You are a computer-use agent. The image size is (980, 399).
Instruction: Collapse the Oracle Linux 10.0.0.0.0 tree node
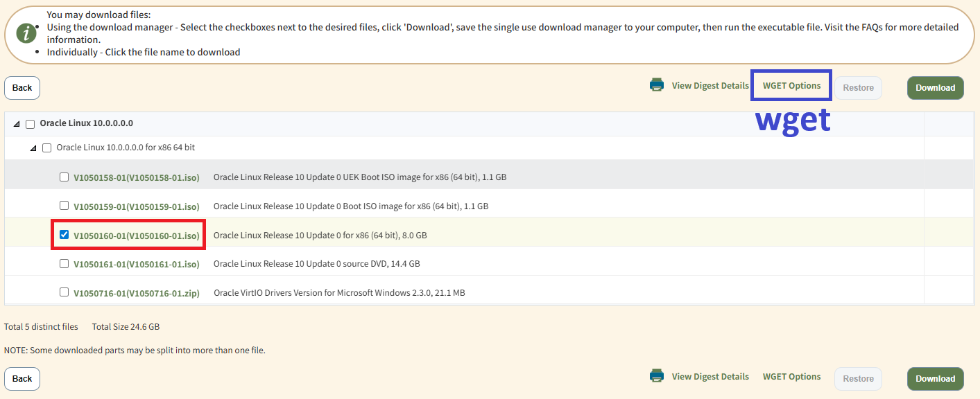17,124
